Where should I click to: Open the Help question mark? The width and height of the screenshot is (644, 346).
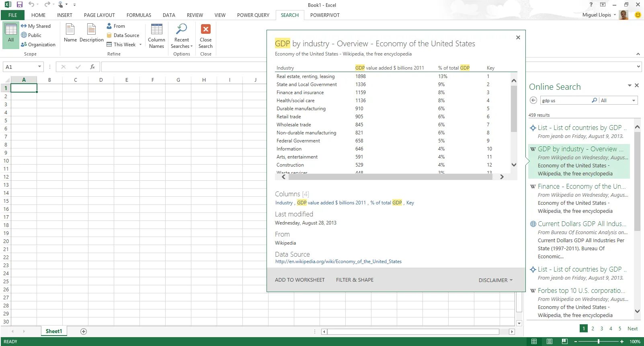tap(591, 4)
